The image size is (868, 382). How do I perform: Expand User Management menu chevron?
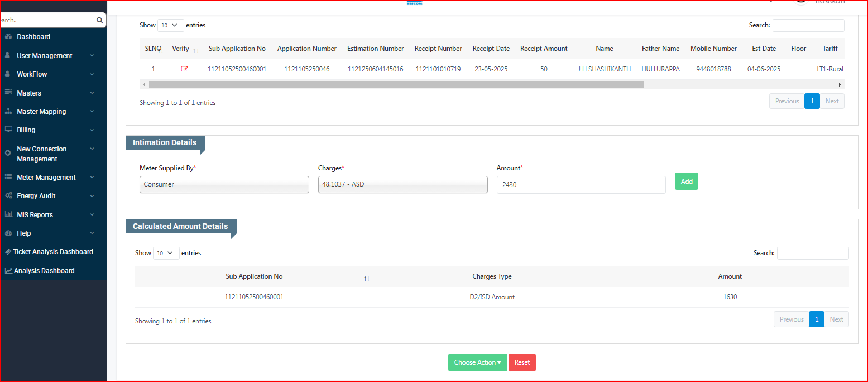click(92, 56)
